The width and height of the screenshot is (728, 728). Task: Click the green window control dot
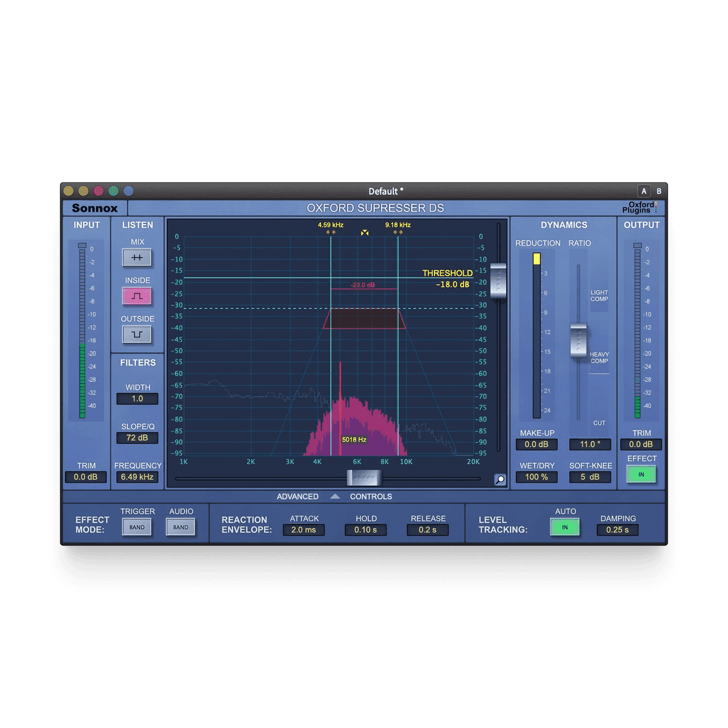pos(113,191)
